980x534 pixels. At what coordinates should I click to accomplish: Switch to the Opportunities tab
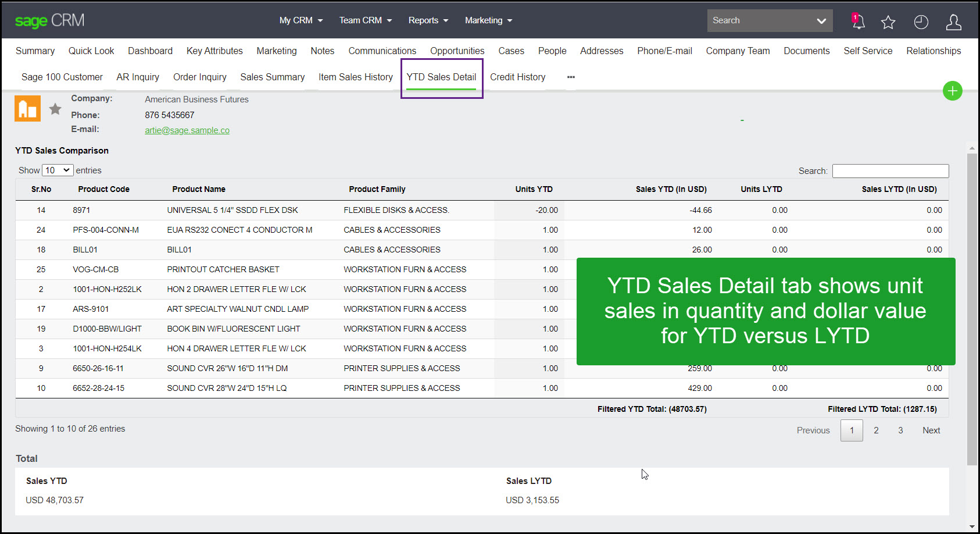click(457, 51)
